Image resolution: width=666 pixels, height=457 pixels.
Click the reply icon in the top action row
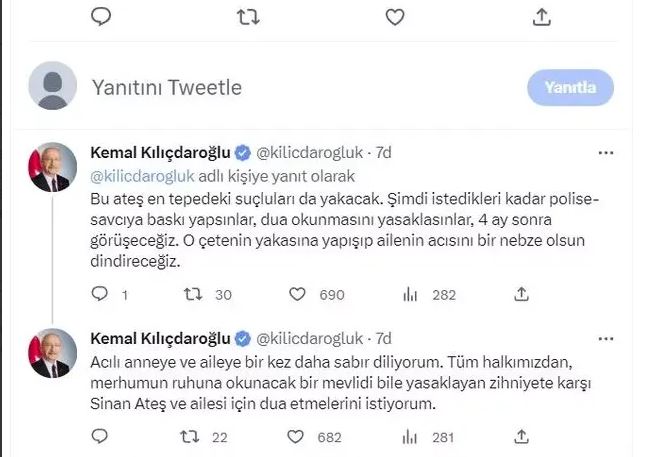click(x=100, y=17)
